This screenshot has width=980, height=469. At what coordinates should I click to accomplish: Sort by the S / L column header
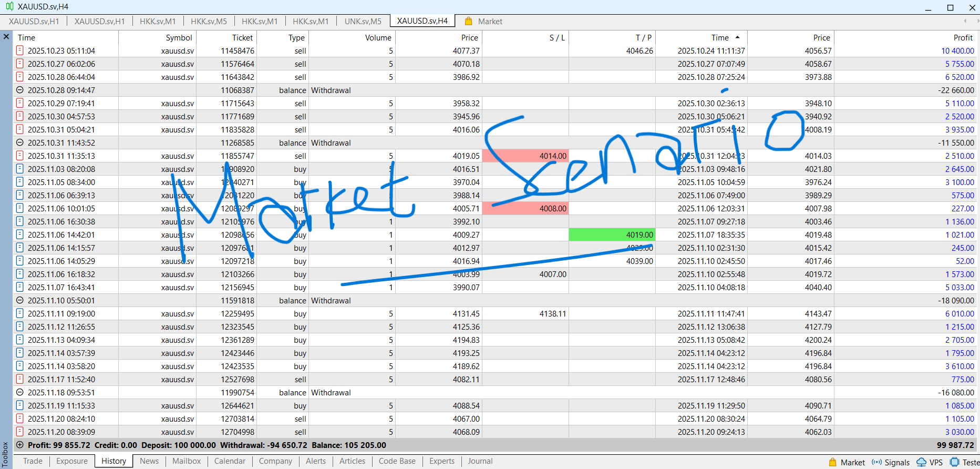click(x=525, y=37)
